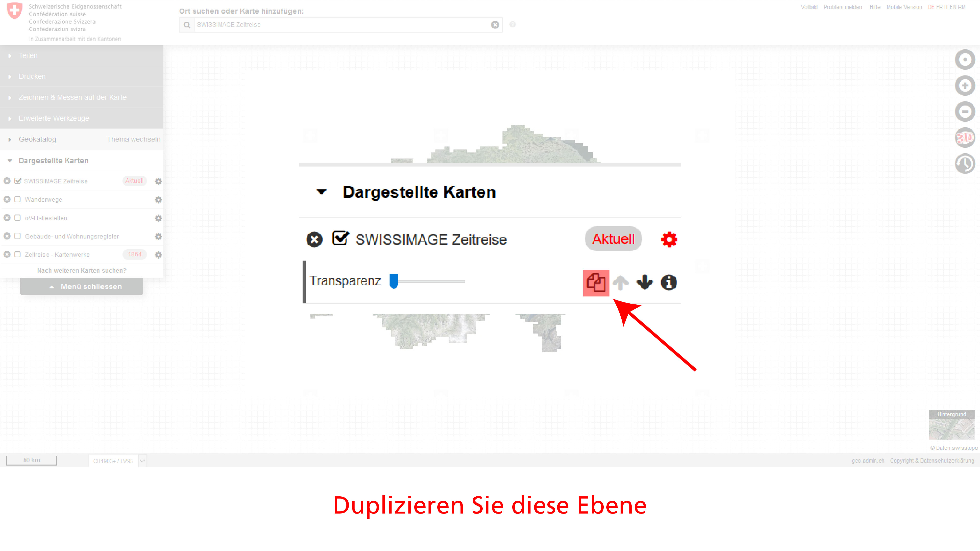Image resolution: width=980 pixels, height=551 pixels.
Task: Expand the Geokatalog section
Action: click(x=37, y=139)
